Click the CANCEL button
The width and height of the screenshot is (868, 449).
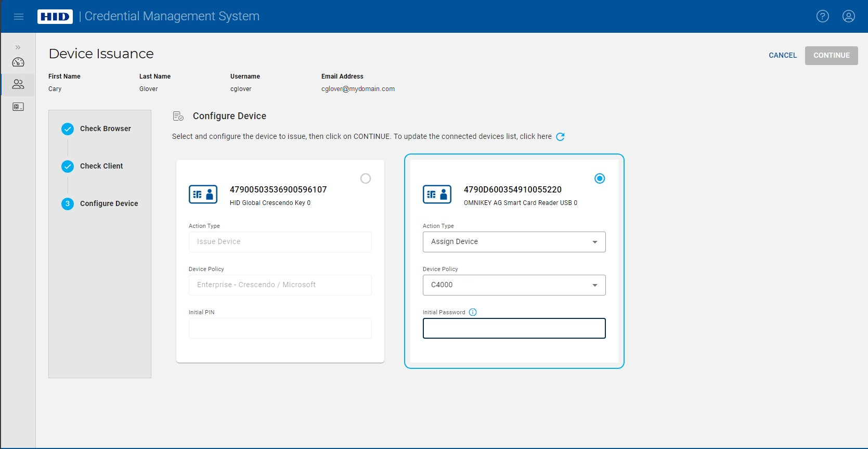coord(783,55)
